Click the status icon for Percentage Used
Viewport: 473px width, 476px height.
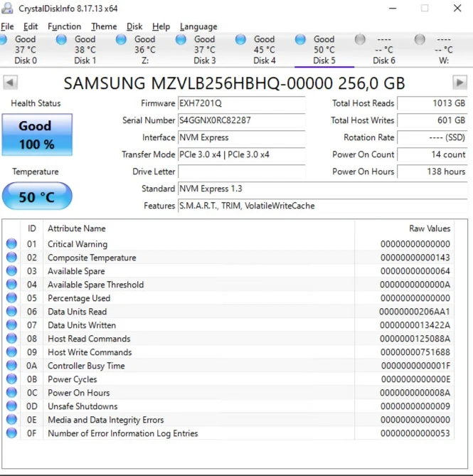coord(11,298)
